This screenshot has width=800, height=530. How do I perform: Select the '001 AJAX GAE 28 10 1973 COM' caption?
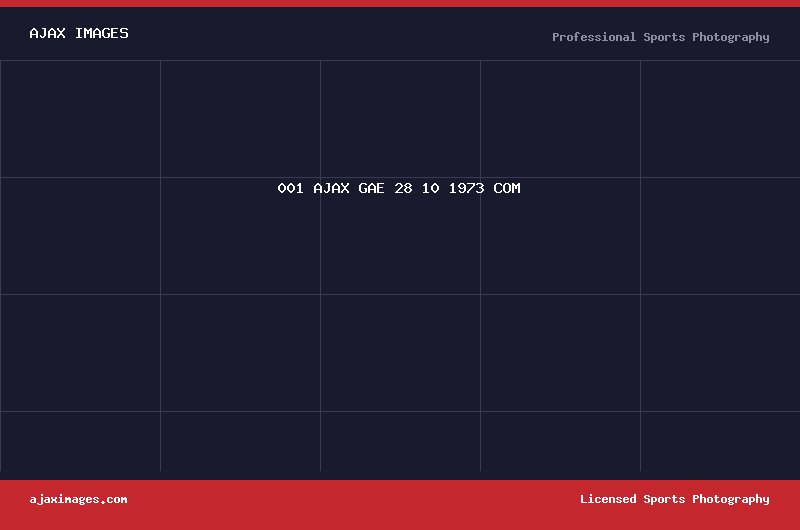click(399, 188)
